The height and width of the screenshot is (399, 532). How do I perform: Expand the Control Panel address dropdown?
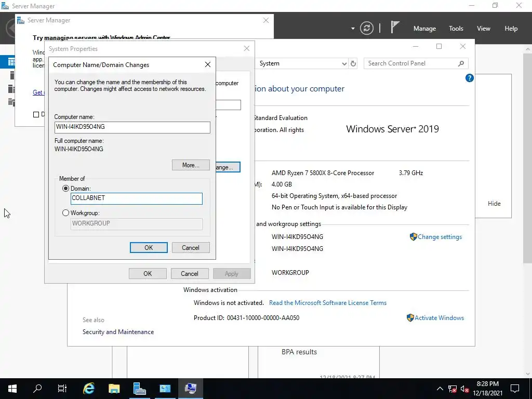coord(344,63)
